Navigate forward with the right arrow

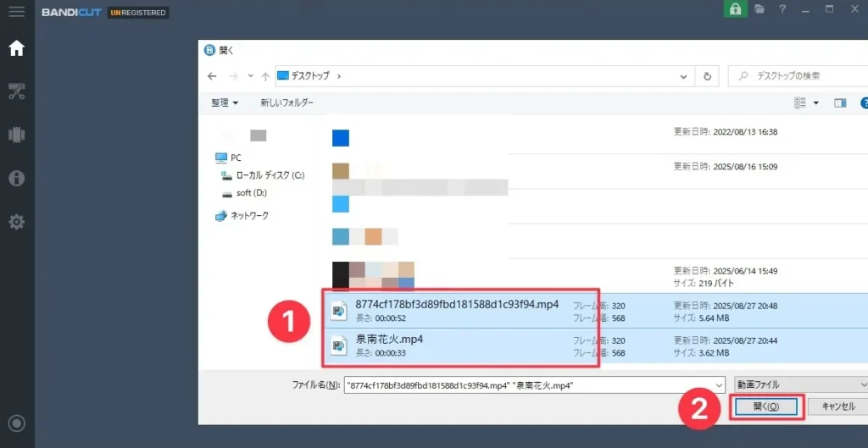point(233,76)
